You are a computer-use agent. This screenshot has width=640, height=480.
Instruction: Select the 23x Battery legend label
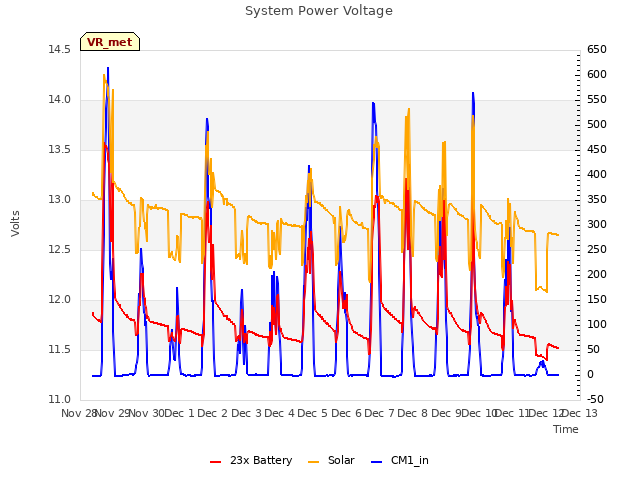261,460
